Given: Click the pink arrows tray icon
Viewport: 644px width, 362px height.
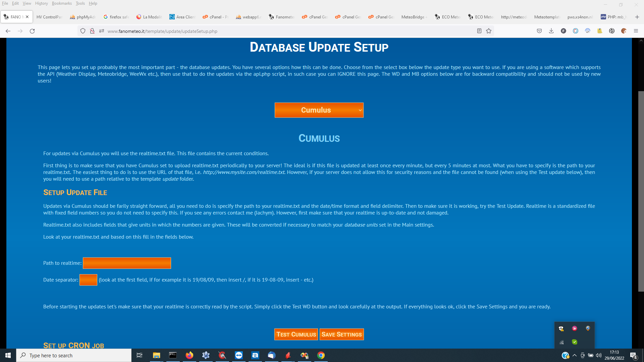Looking at the screenshot, I should pos(575,328).
